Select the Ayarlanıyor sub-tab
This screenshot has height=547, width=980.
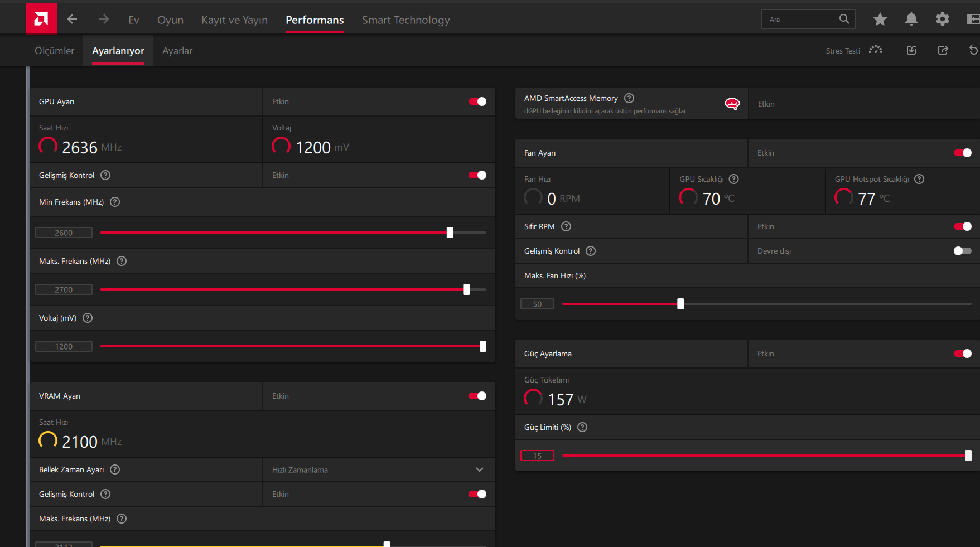(118, 51)
